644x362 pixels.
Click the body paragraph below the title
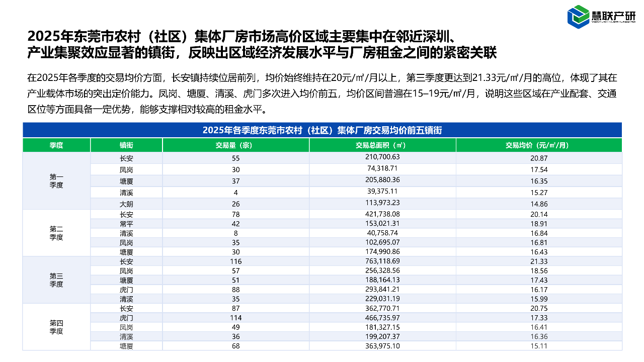322,93
